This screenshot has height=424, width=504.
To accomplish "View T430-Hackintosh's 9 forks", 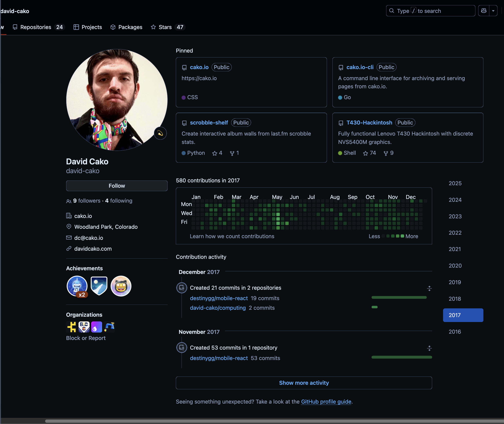I will pos(388,153).
